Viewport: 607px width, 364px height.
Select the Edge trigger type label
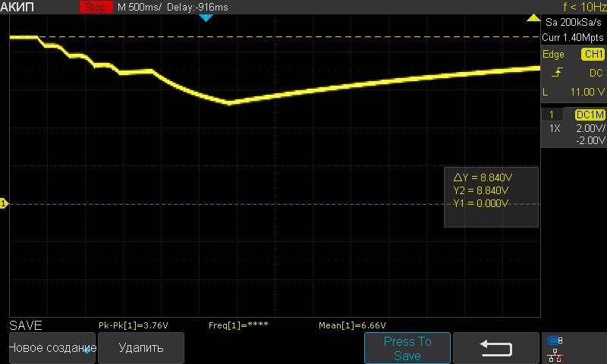[x=553, y=55]
